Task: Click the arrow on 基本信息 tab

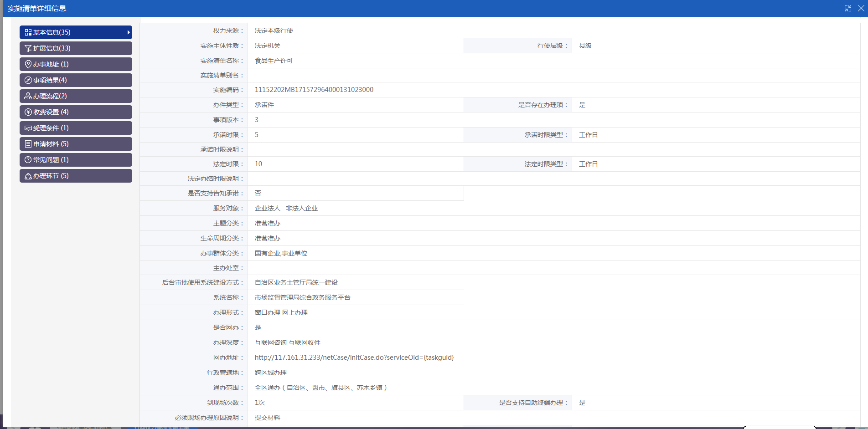Action: [129, 32]
